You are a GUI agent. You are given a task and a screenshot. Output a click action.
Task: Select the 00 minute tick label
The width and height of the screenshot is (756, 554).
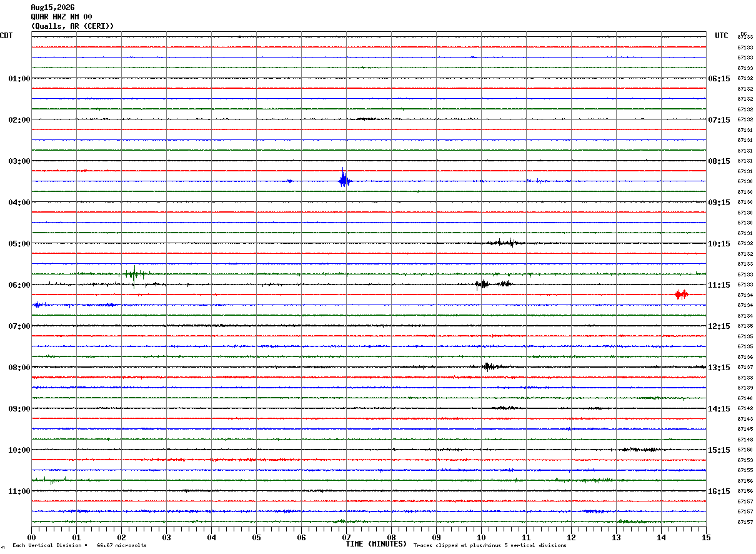pyautogui.click(x=31, y=537)
